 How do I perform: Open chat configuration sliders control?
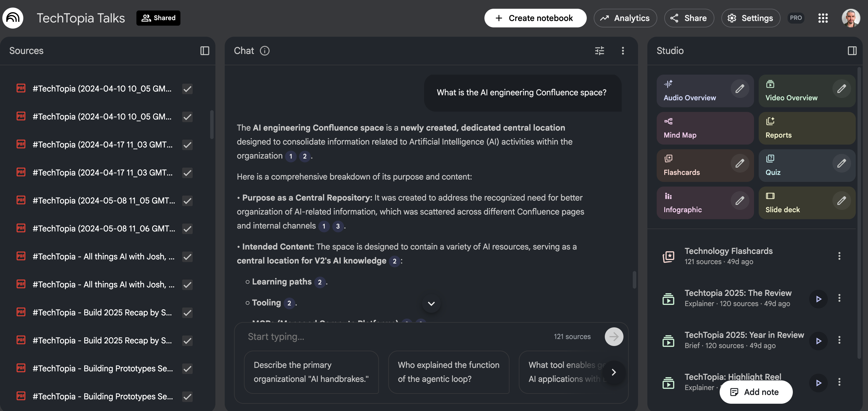(x=600, y=50)
